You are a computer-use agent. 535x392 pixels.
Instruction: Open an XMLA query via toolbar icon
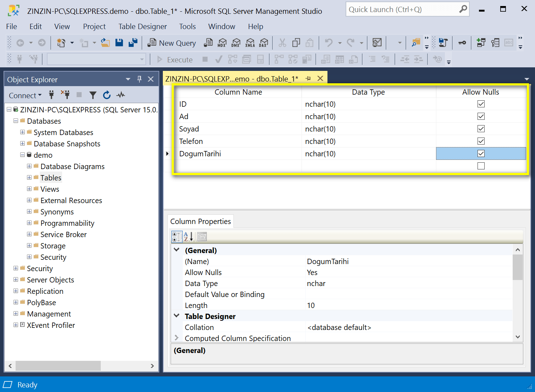point(250,43)
